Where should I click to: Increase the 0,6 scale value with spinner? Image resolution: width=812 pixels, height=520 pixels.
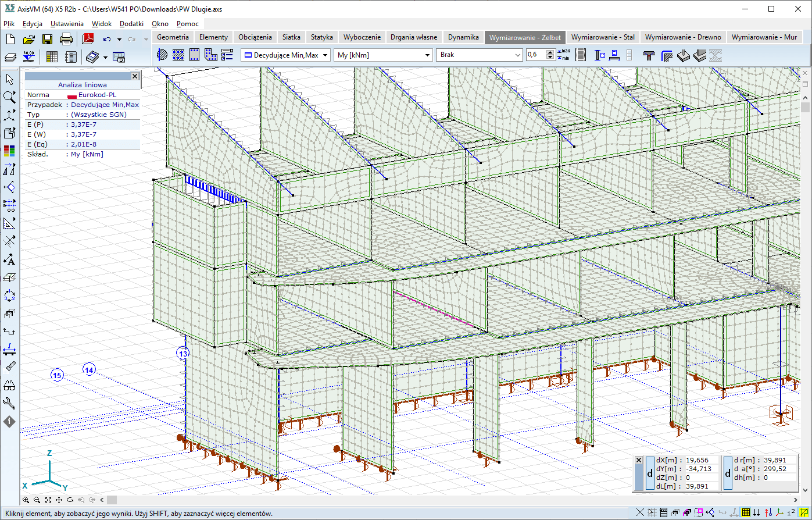click(550, 52)
